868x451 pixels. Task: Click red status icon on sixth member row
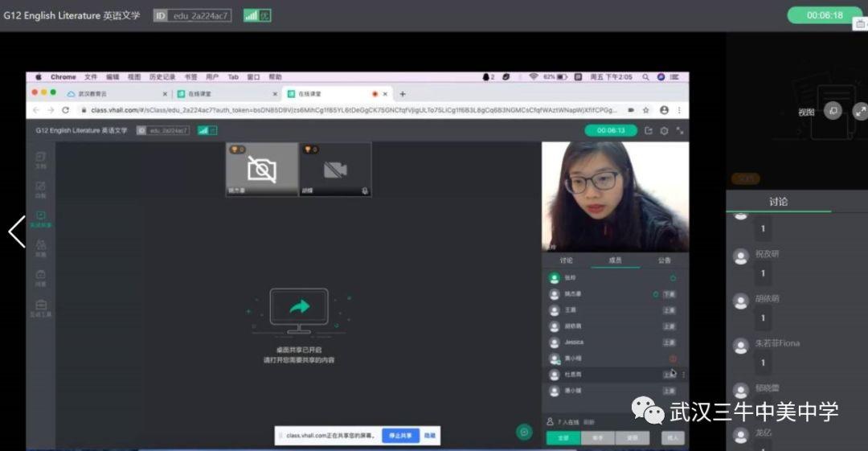674,359
